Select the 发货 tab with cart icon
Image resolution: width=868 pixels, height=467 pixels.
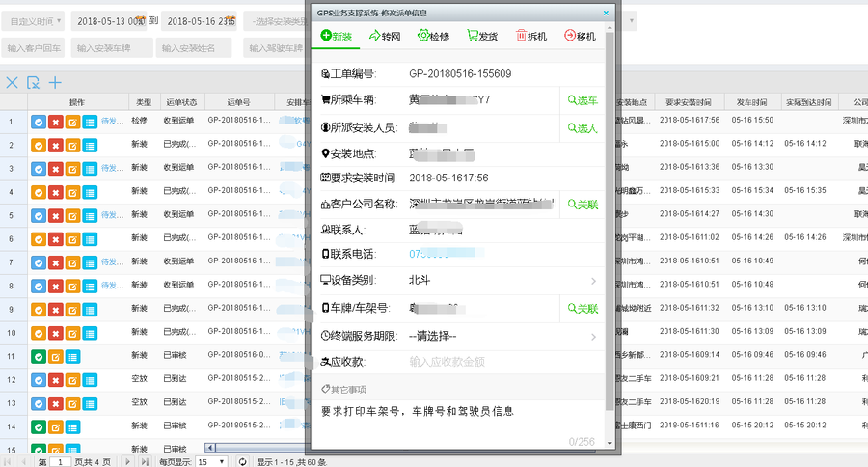[481, 36]
